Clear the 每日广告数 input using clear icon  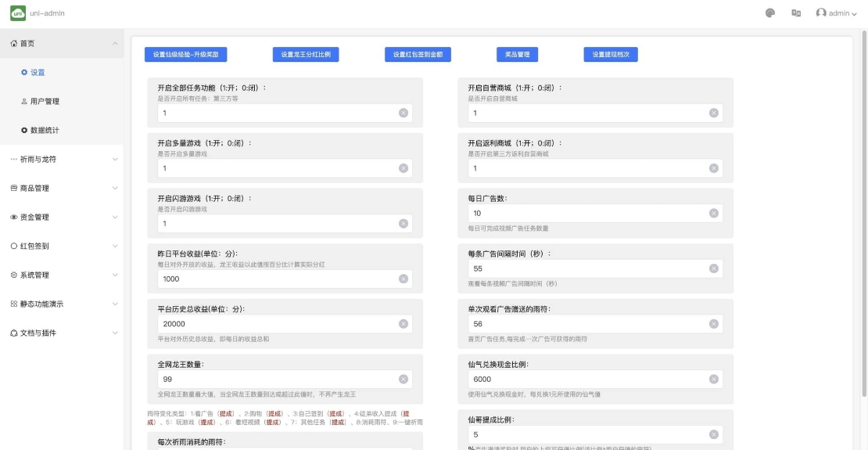point(714,214)
